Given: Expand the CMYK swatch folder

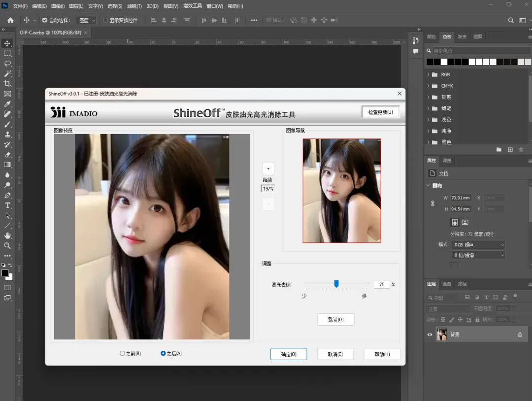Looking at the screenshot, I should [x=429, y=86].
